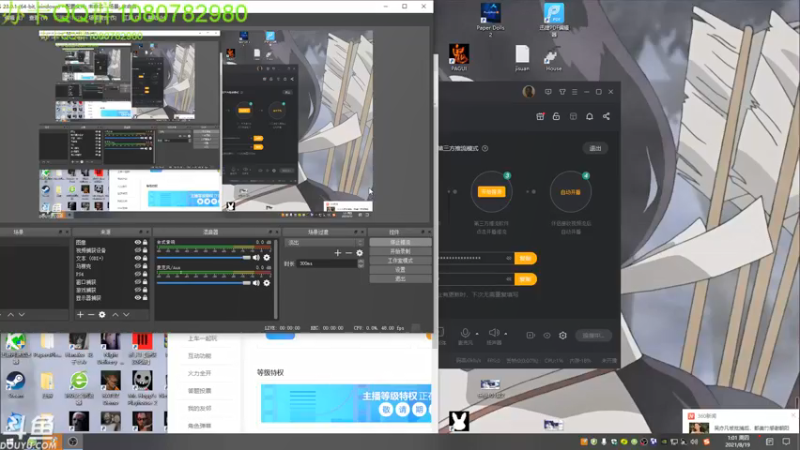Screen dimensions: 800x450
Task: Add a scene transition with the plus icon
Action: (337, 253)
